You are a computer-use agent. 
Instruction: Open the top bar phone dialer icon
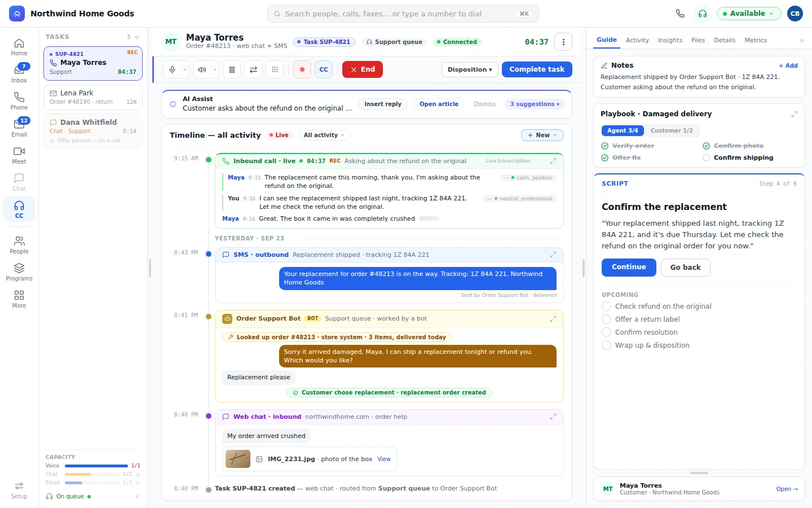tap(680, 14)
